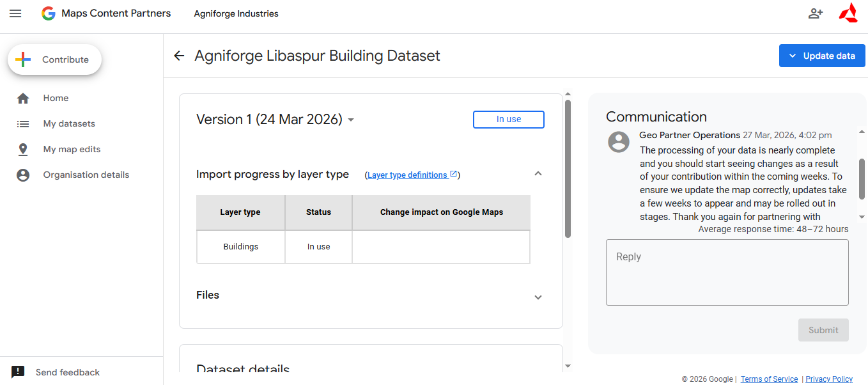The width and height of the screenshot is (868, 385).
Task: Click the Contribute plus button
Action: click(x=54, y=59)
